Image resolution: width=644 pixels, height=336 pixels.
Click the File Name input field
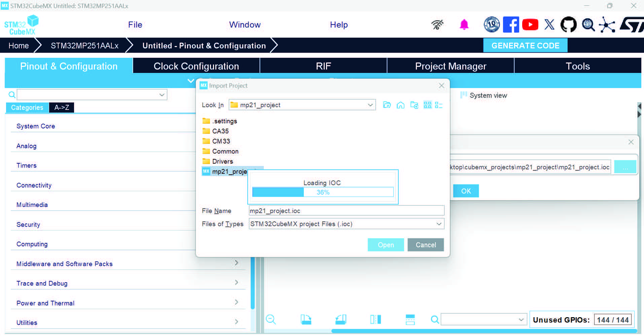pos(347,211)
